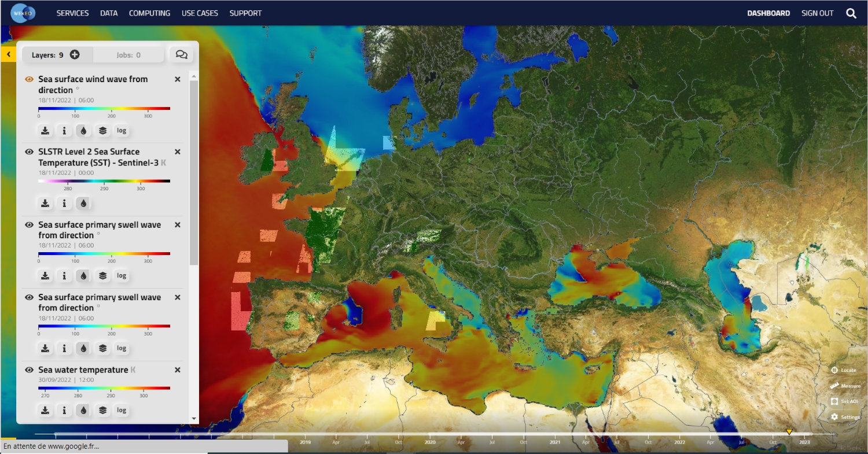Click the timeline's yellow date marker
The height and width of the screenshot is (454, 868).
tap(789, 431)
